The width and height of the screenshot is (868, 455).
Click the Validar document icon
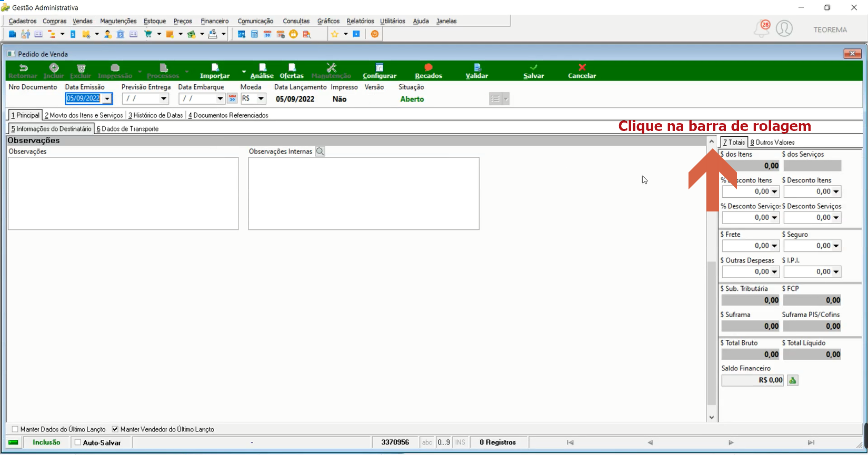477,67
